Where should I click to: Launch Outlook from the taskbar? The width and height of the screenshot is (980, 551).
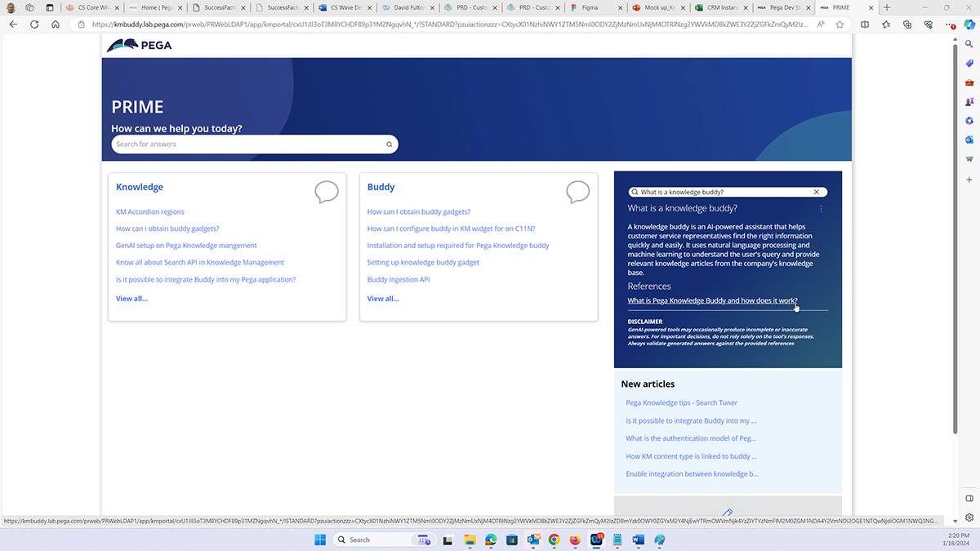point(533,540)
